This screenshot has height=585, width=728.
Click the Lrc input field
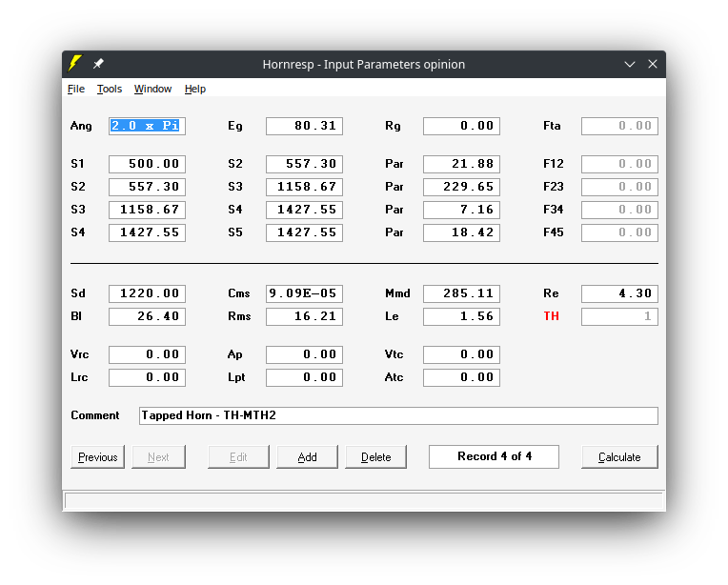(147, 377)
